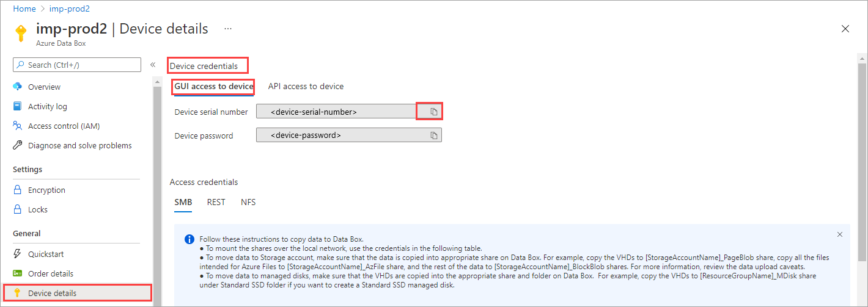This screenshot has height=307, width=868.
Task: Dismiss the blue info banner
Action: [x=840, y=234]
